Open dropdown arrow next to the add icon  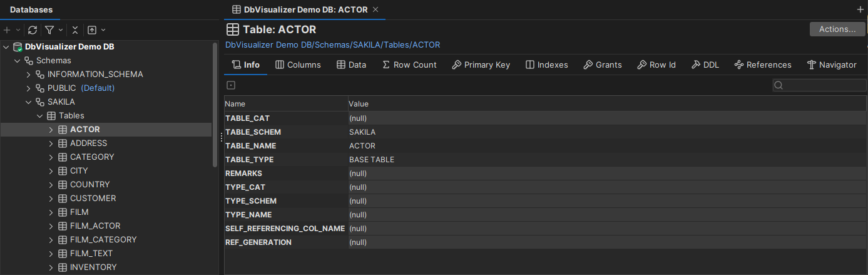(18, 30)
